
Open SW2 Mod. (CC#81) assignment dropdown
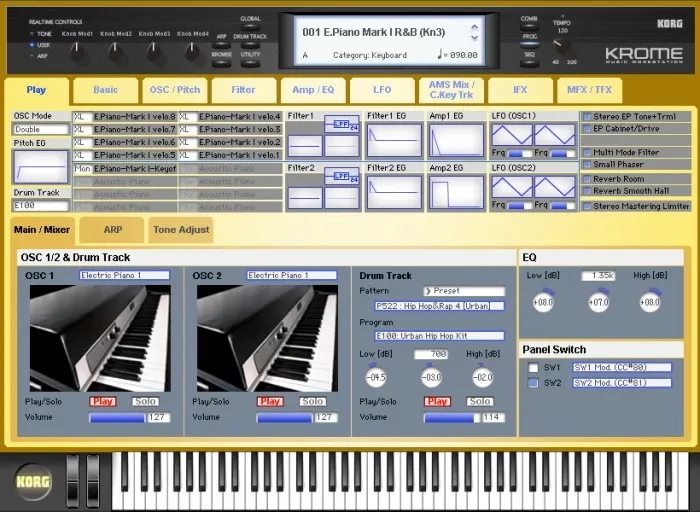point(622,383)
